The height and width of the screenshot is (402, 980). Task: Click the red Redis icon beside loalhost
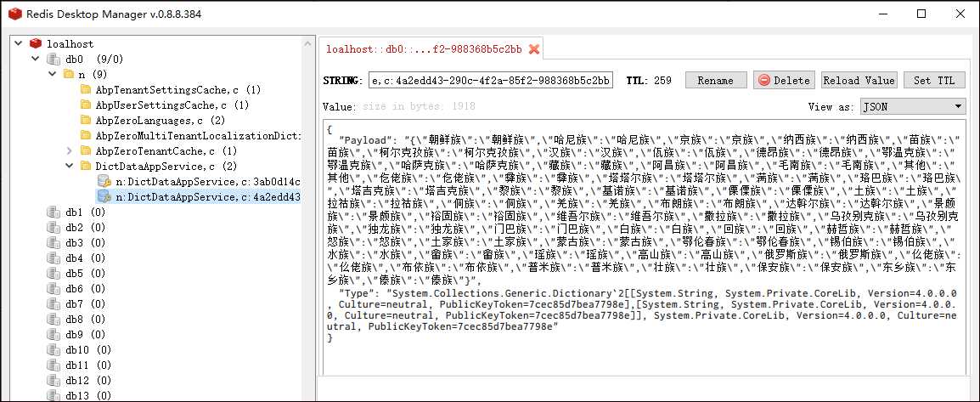pos(36,43)
